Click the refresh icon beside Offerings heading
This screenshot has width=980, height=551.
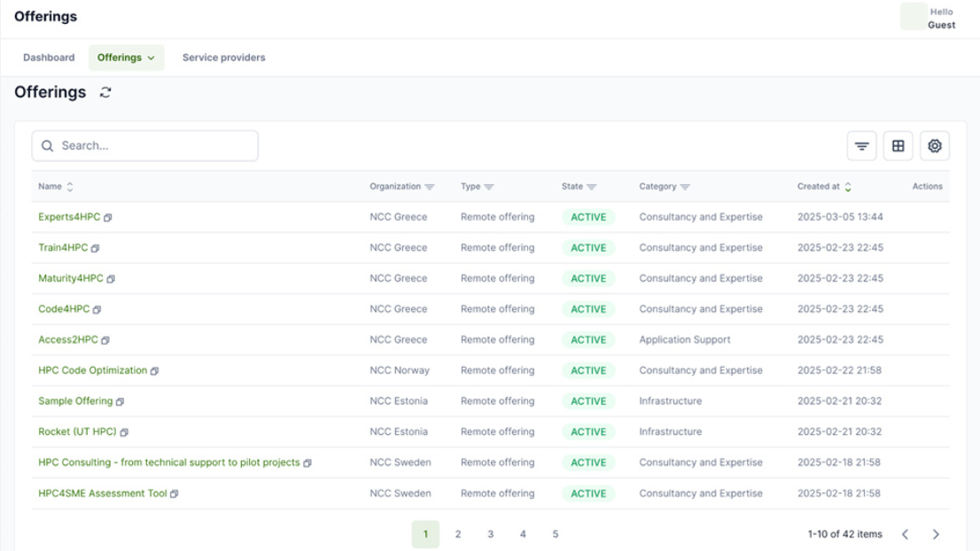105,93
